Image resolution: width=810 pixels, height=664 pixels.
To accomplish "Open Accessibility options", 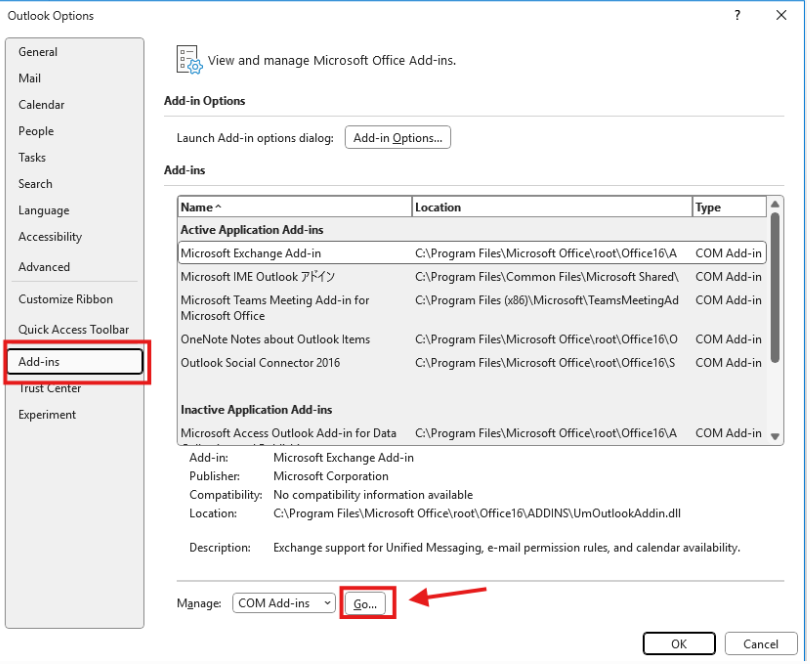I will pyautogui.click(x=50, y=237).
